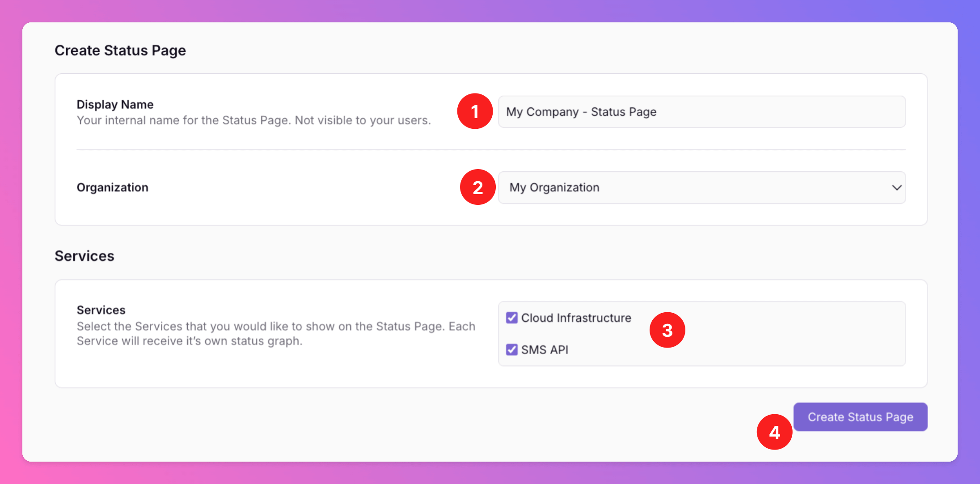The image size is (980, 484).
Task: Click the Create Status Page title heading
Action: click(120, 50)
